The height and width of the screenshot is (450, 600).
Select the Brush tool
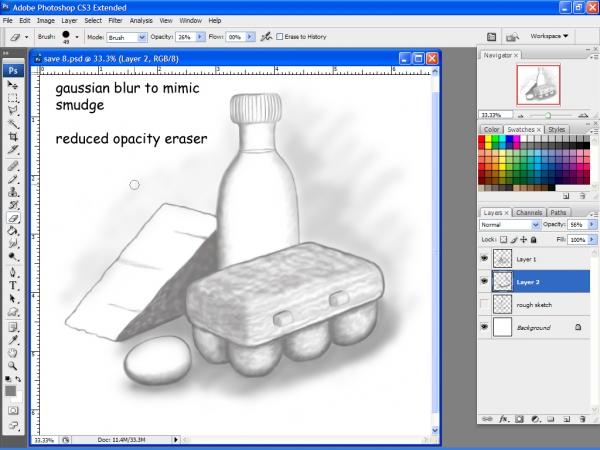tap(13, 179)
